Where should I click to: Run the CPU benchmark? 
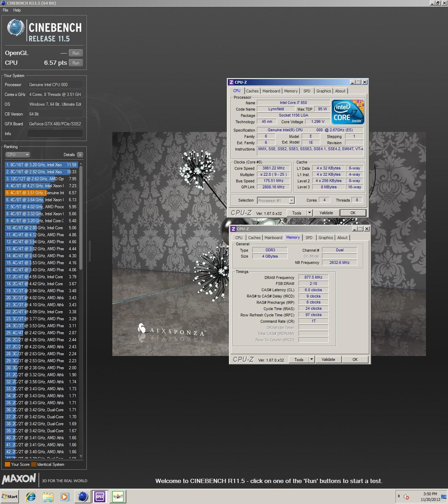click(x=76, y=63)
